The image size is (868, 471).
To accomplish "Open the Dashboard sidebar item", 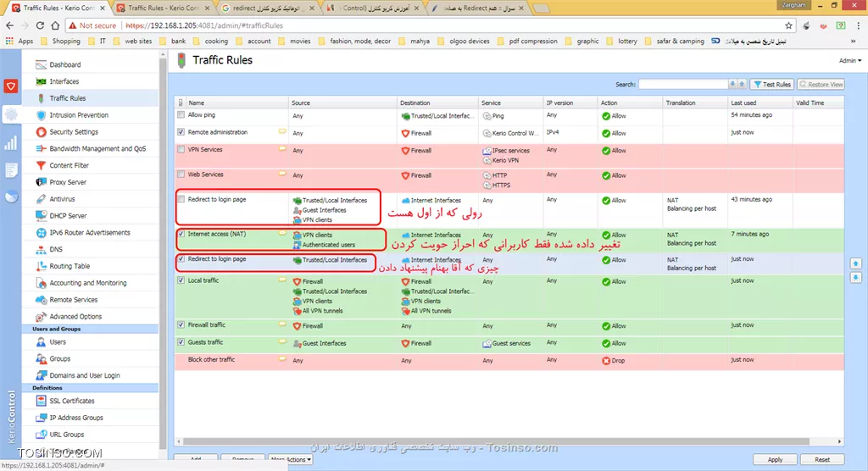I will point(64,64).
